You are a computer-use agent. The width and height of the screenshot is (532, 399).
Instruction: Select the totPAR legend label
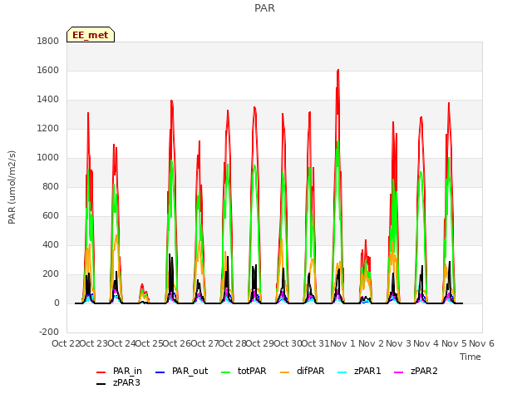252,372
